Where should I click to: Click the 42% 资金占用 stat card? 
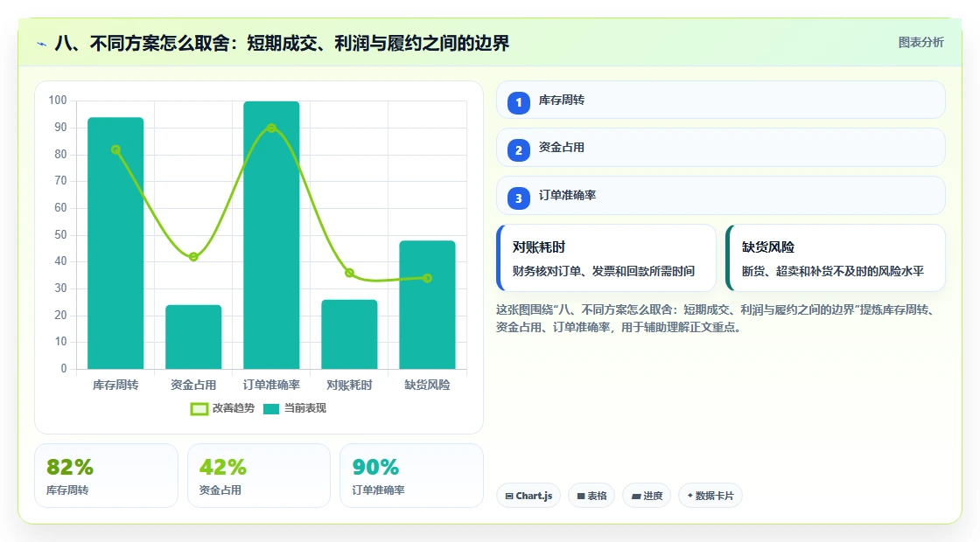259,476
